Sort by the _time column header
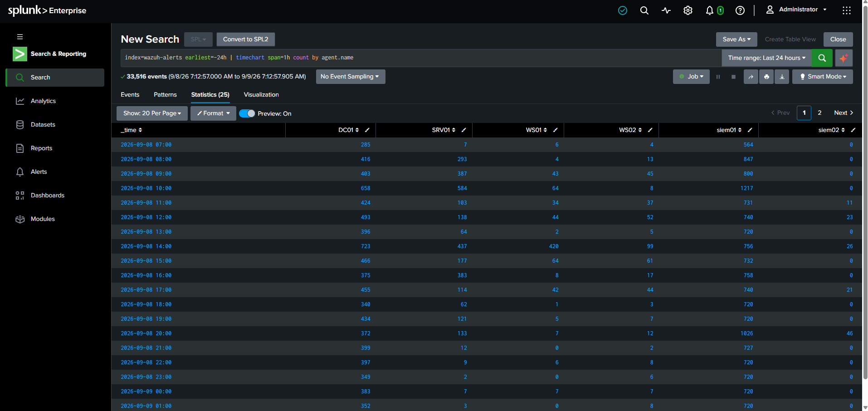This screenshot has height=411, width=868. [x=132, y=130]
